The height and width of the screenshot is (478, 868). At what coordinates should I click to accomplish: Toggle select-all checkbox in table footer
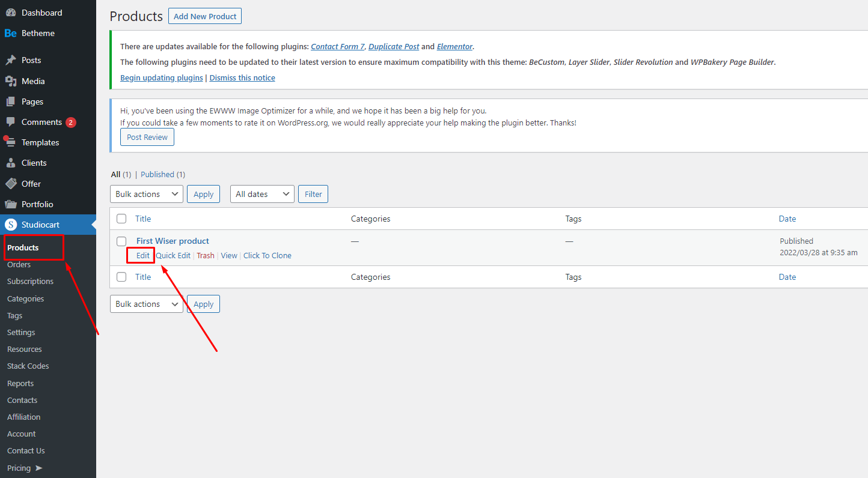(121, 277)
